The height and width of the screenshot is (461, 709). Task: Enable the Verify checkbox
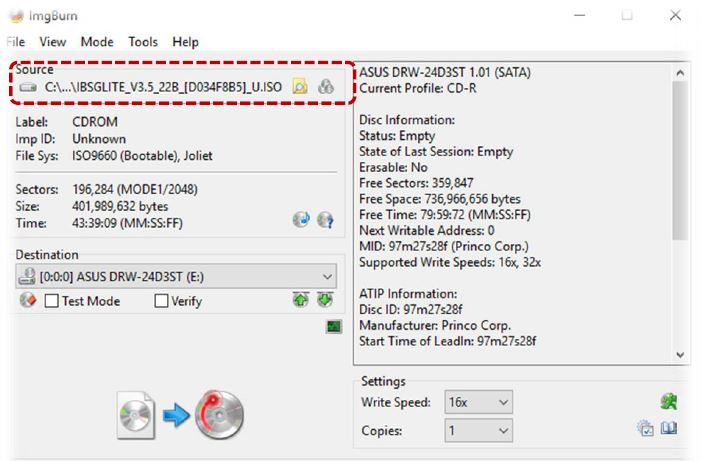pos(161,301)
